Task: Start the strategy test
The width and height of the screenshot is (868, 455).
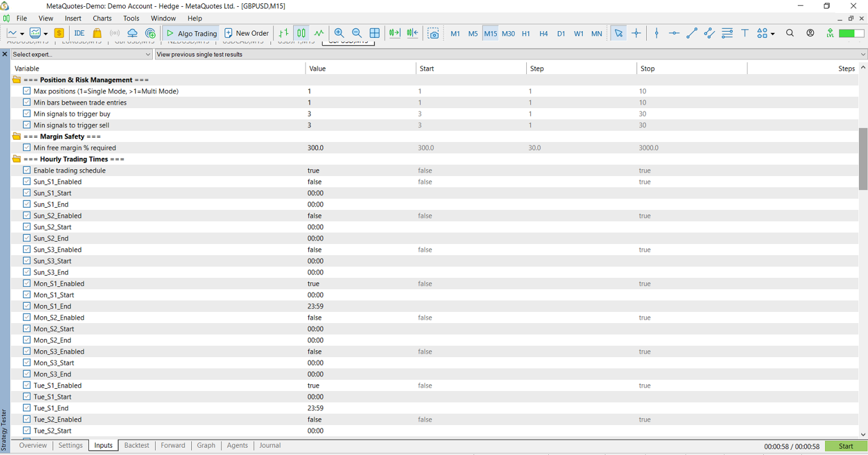Action: [x=846, y=447]
